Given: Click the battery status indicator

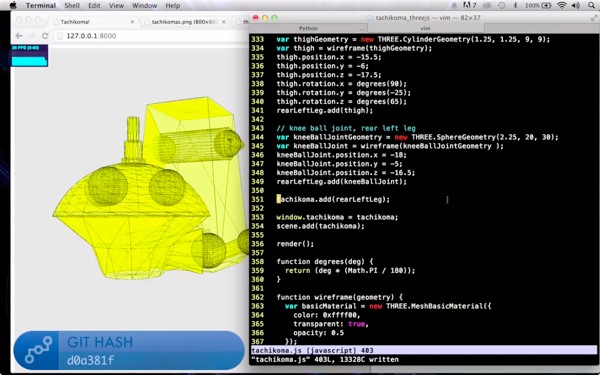Looking at the screenshot, I should pyautogui.click(x=538, y=5).
